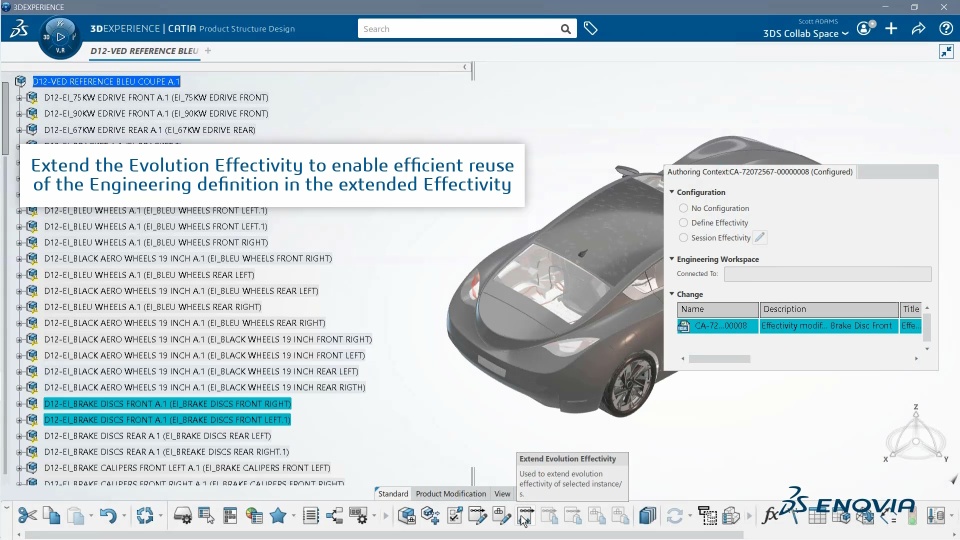The height and width of the screenshot is (540, 960).
Task: Select BRAKE DISCS REAR LEFT item
Action: point(157,436)
